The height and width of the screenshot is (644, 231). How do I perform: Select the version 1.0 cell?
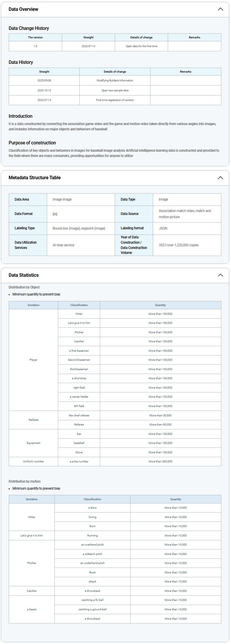35,46
